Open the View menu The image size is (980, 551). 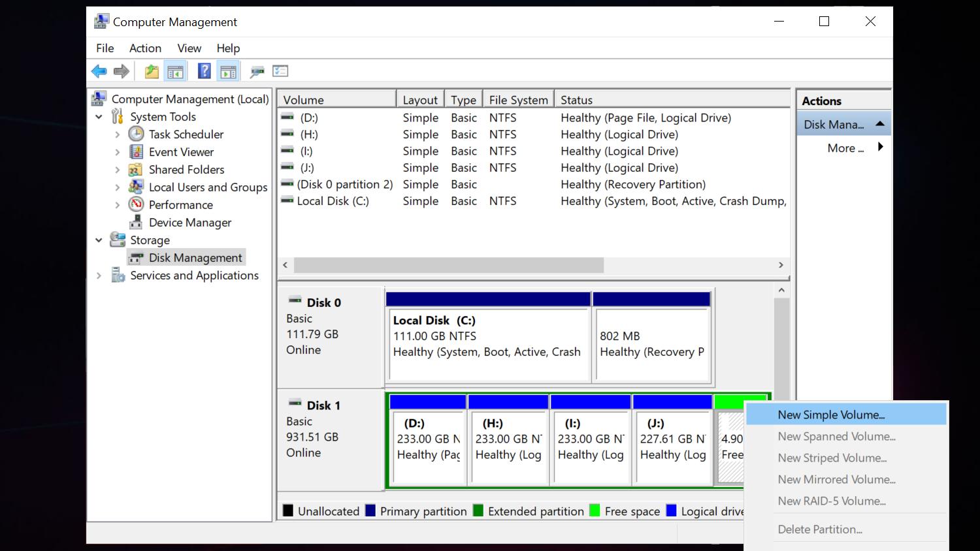tap(189, 48)
